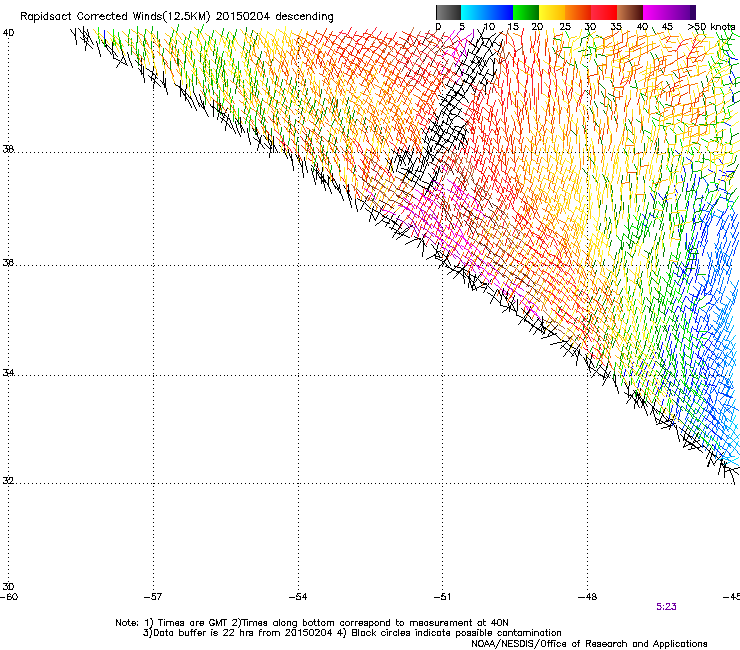Click the magenta 40-45 knots legend swatch
The width and height of the screenshot is (740, 650).
656,12
